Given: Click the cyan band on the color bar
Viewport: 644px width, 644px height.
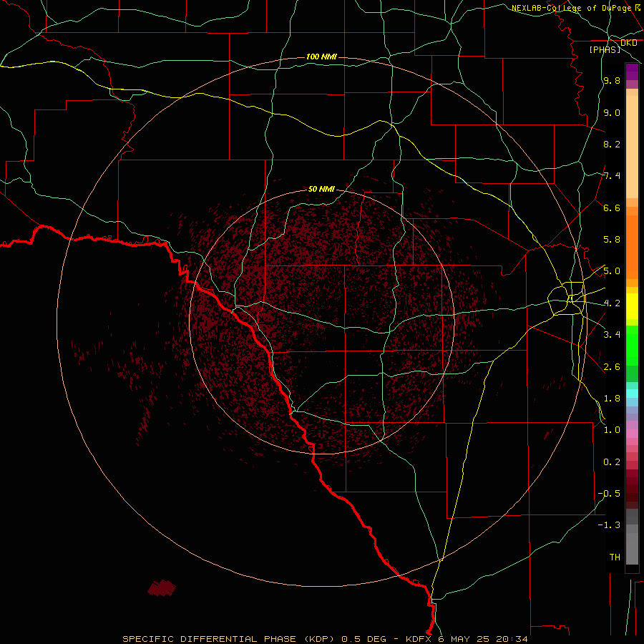Looking at the screenshot, I should pyautogui.click(x=632, y=394).
